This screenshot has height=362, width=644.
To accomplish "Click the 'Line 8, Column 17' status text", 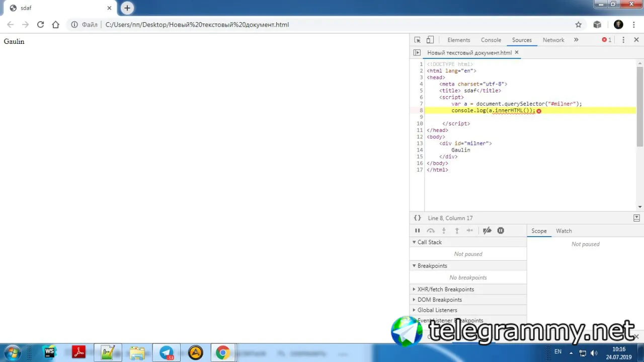I will coord(450,218).
